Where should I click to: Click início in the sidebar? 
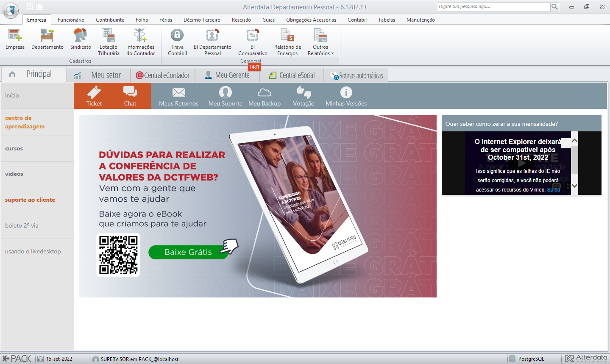point(37,96)
